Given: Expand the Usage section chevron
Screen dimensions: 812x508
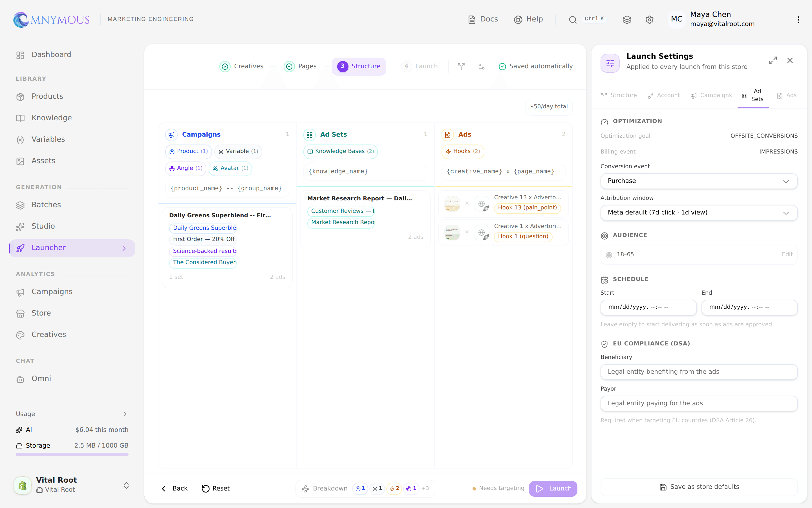Looking at the screenshot, I should [x=125, y=414].
